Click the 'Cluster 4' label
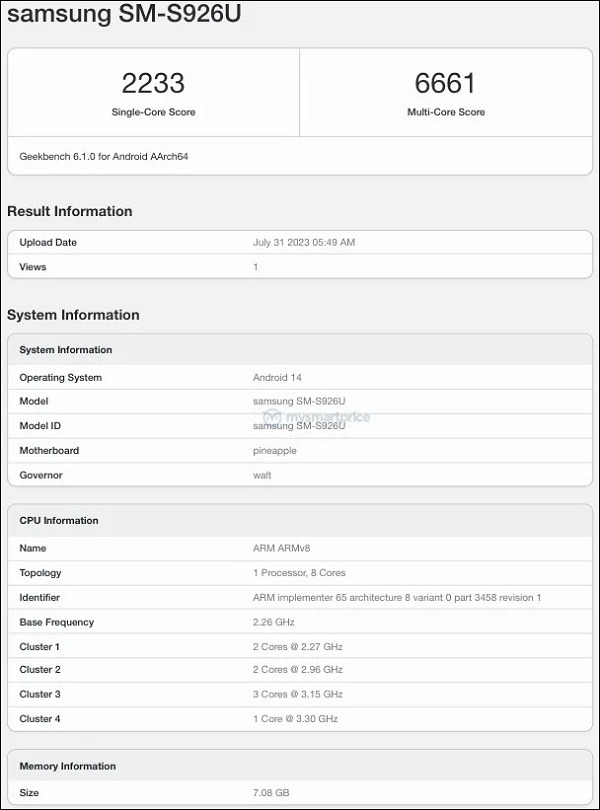Viewport: 600px width, 810px height. [40, 719]
